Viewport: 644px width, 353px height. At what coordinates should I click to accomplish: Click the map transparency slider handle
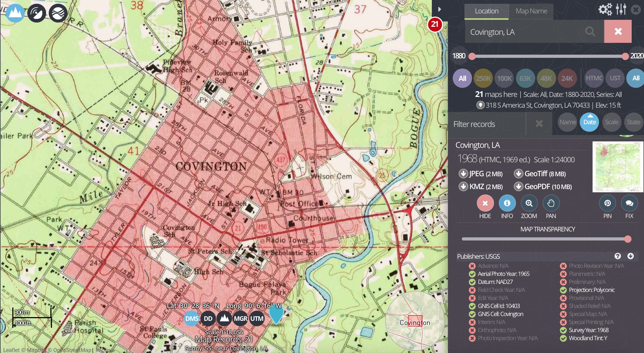point(628,239)
